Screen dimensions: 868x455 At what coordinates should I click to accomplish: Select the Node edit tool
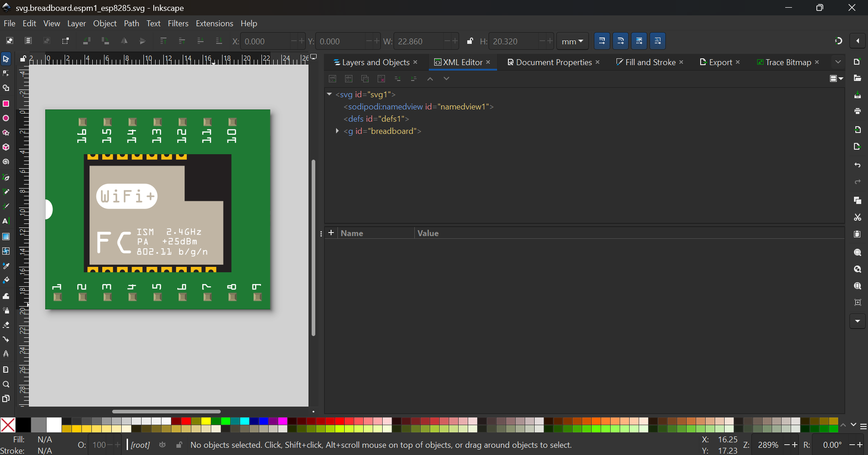pyautogui.click(x=6, y=74)
